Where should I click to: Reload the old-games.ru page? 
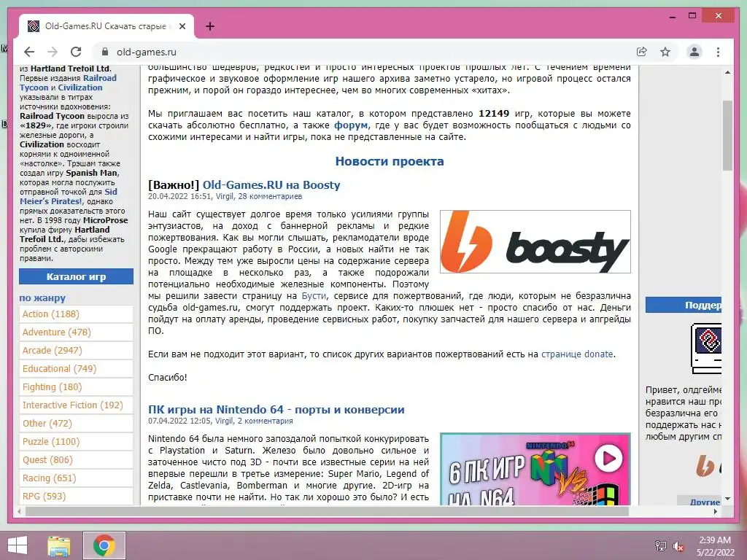(x=76, y=52)
